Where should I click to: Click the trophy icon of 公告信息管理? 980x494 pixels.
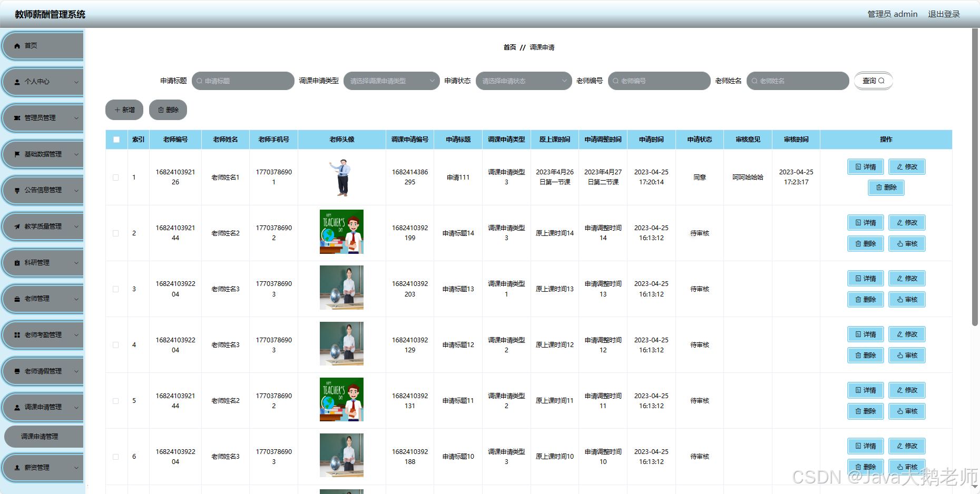click(17, 191)
